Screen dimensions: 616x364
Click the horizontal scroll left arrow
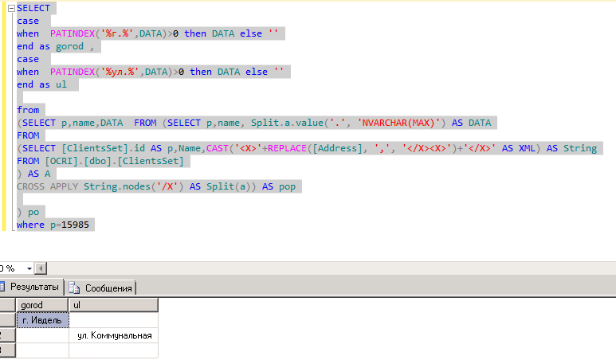point(41,268)
